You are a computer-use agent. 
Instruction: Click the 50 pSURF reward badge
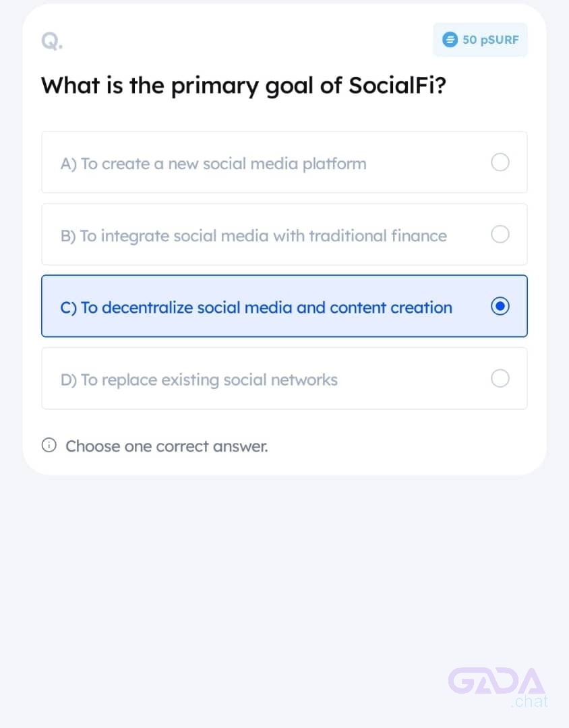pyautogui.click(x=480, y=40)
